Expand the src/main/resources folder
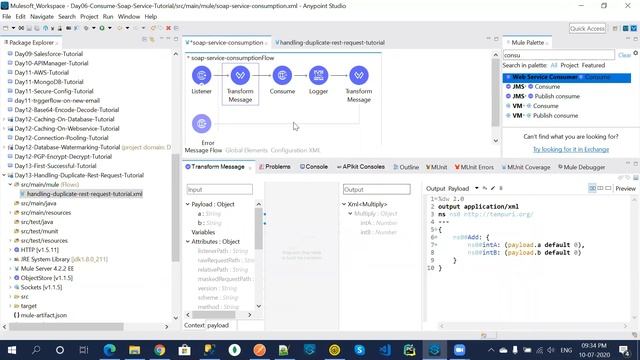 10,213
